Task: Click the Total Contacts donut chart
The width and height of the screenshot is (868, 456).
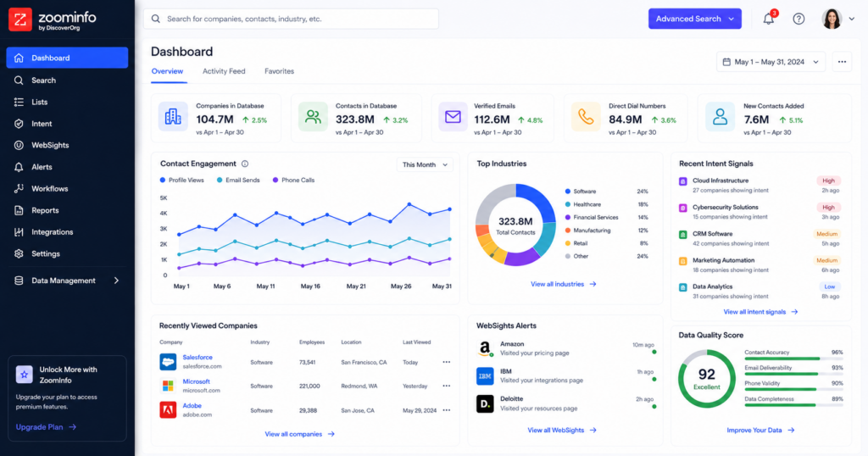Action: 515,225
